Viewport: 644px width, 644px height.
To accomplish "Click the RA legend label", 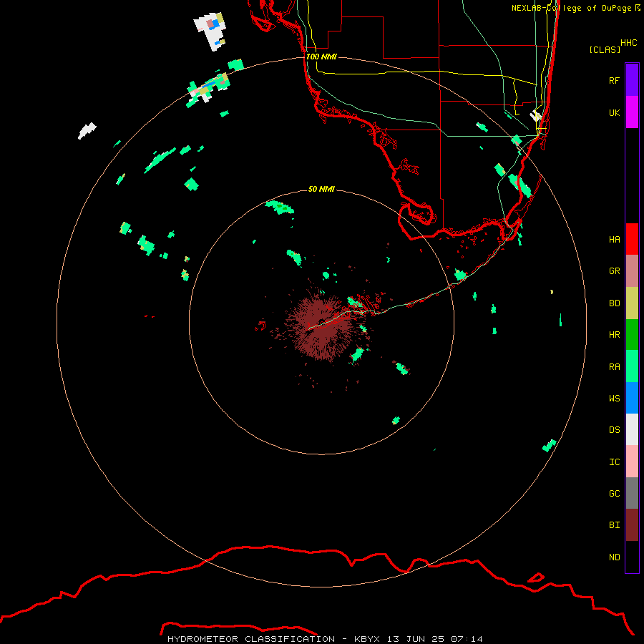I will (614, 366).
